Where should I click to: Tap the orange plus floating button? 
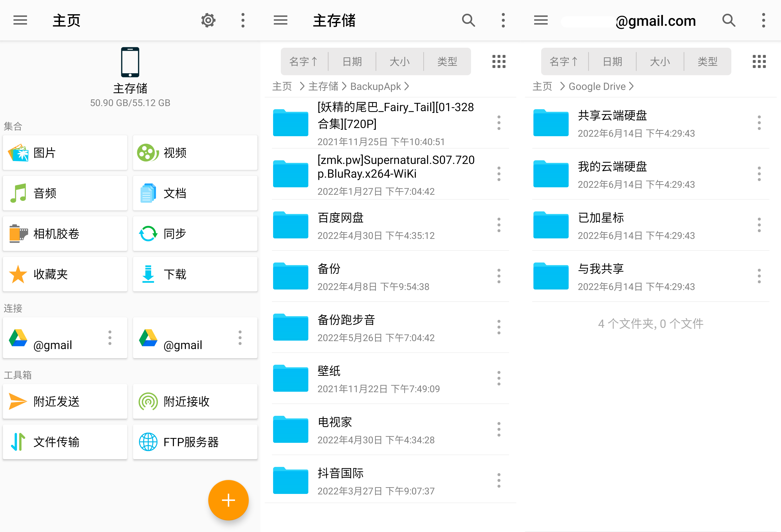[x=228, y=500]
